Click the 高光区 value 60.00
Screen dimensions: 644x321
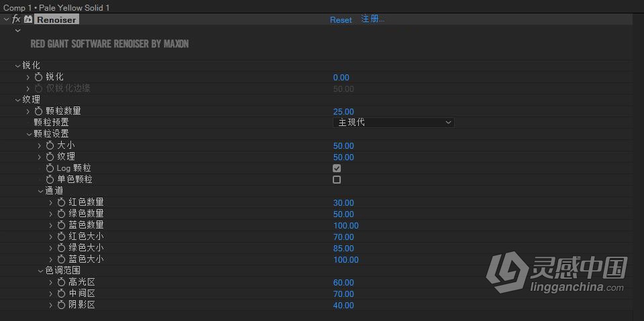point(343,283)
